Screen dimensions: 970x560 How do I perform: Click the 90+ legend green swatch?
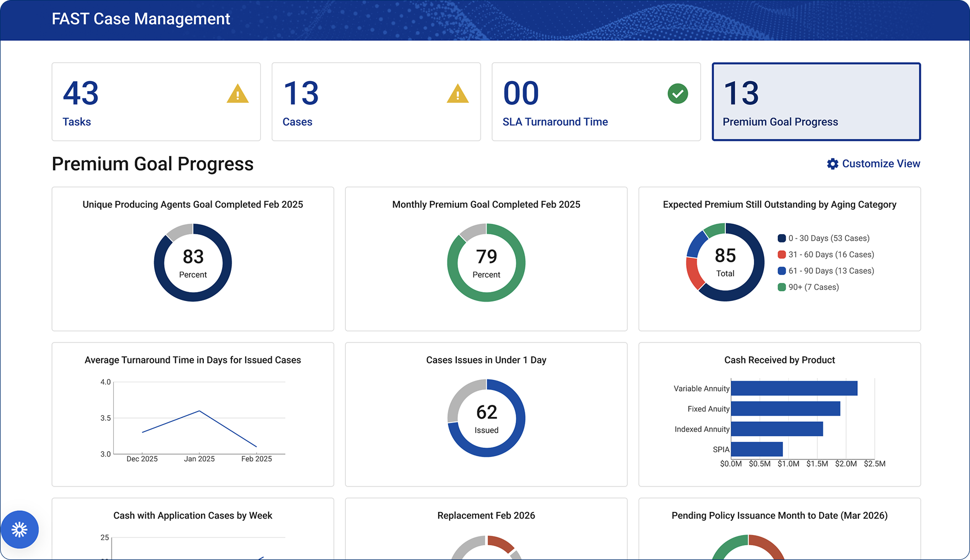click(782, 287)
